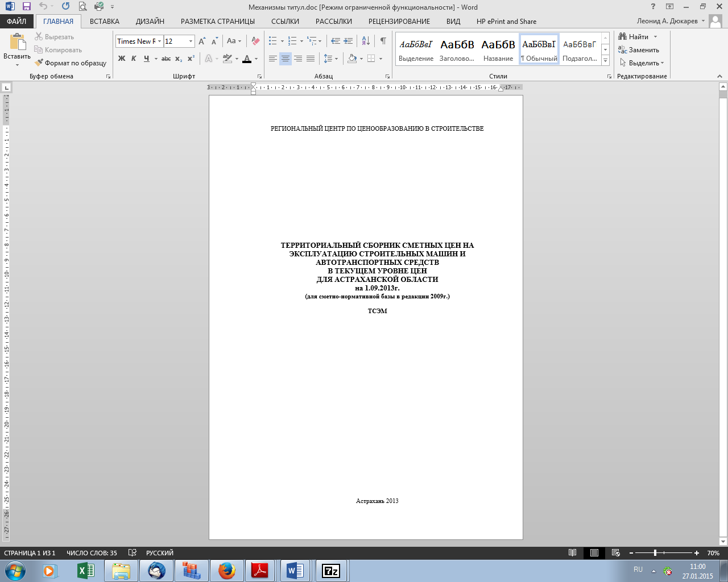This screenshot has width=728, height=582.
Task: Open the proofing errors icon in the status bar
Action: point(133,553)
